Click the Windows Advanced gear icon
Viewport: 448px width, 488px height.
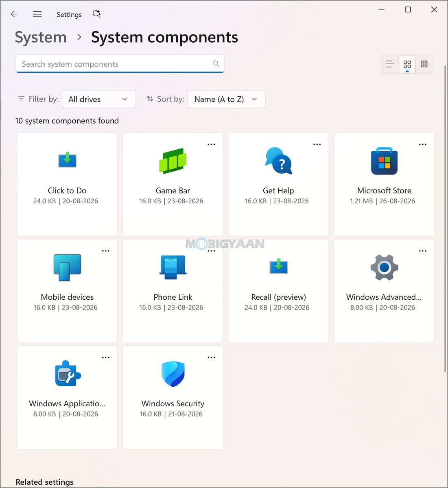(x=384, y=267)
